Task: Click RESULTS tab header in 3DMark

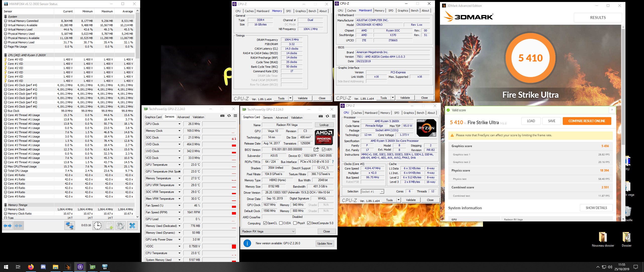Action: [x=598, y=18]
